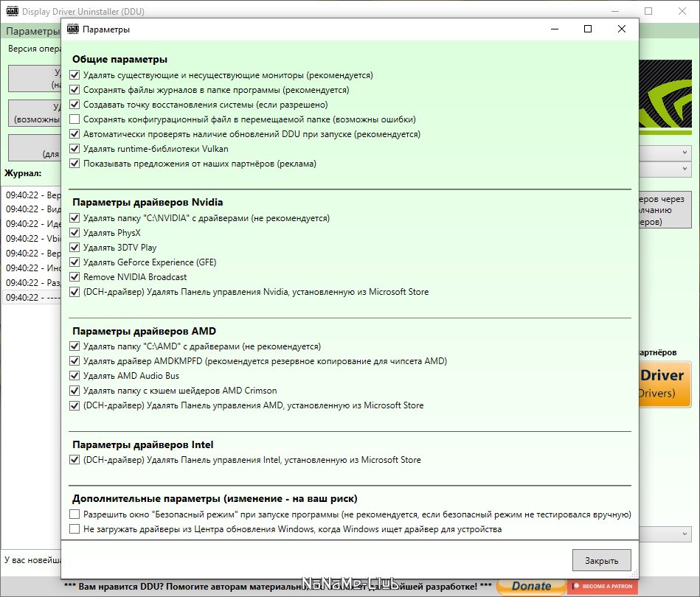This screenshot has height=597, width=700.
Task: Enable the Безопасный режим window option
Action: (74, 514)
